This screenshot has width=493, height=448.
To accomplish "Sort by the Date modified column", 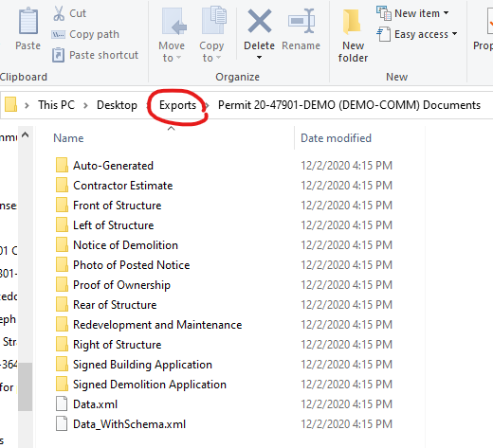I will point(336,138).
